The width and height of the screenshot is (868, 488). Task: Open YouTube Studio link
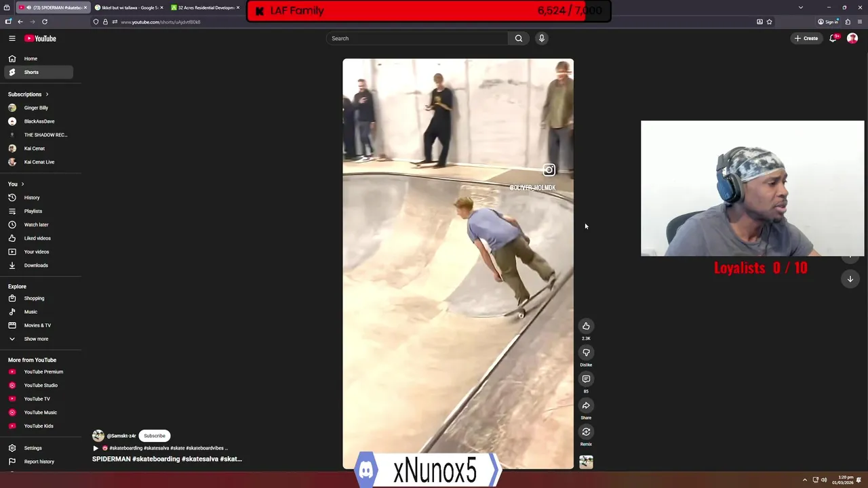coord(39,386)
